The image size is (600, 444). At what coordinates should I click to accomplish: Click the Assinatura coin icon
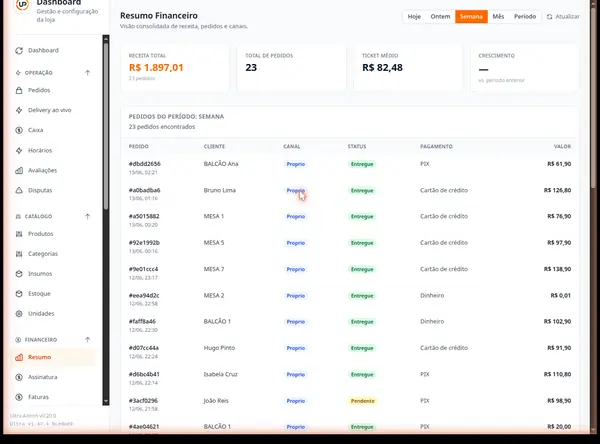(x=19, y=377)
